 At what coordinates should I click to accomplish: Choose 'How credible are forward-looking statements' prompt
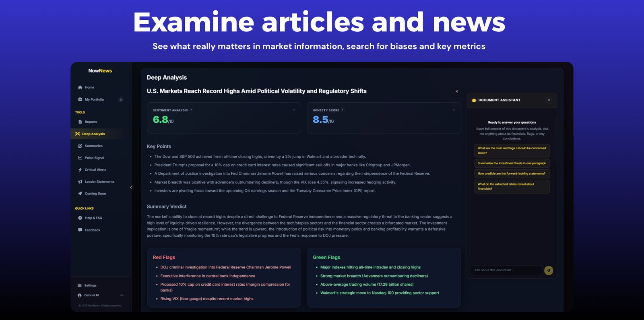click(x=512, y=174)
